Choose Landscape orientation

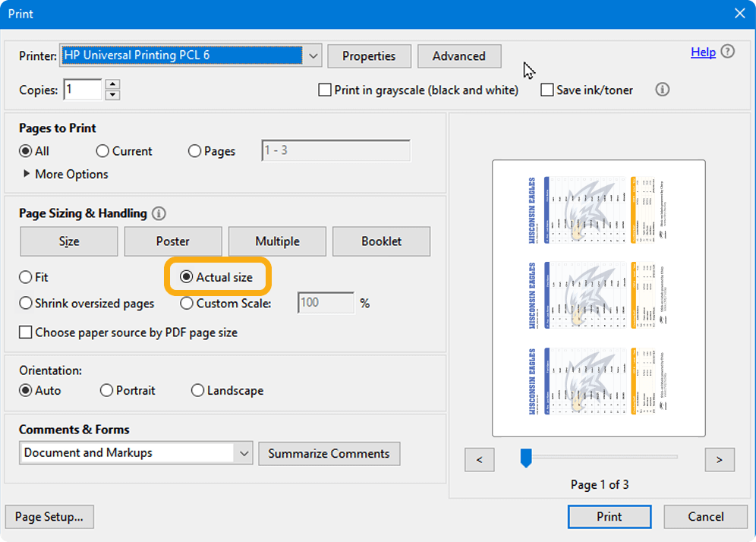196,390
